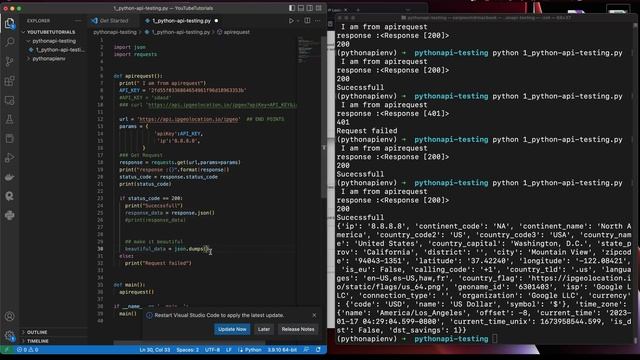Viewport: 640px width, 360px height.
Task: Open the Source Control view
Action: [9, 62]
